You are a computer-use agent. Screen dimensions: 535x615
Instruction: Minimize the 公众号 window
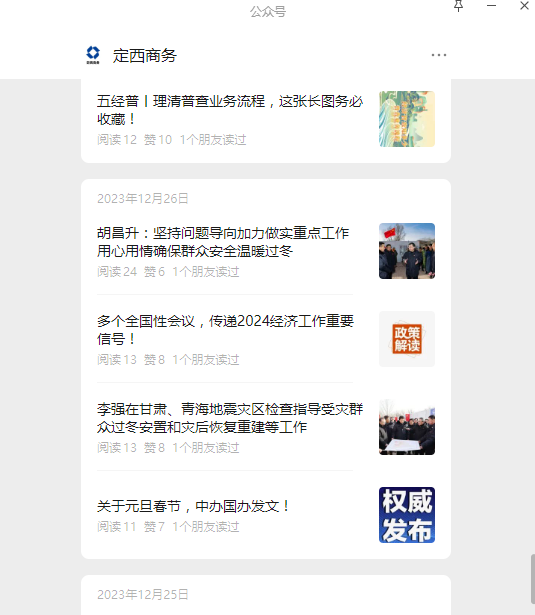[491, 6]
